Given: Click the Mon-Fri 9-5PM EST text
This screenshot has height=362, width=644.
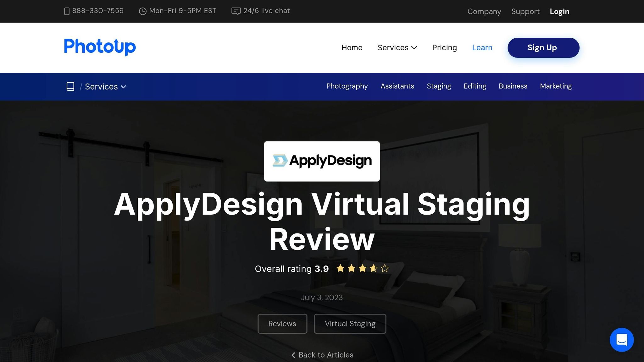Looking at the screenshot, I should pyautogui.click(x=182, y=11).
